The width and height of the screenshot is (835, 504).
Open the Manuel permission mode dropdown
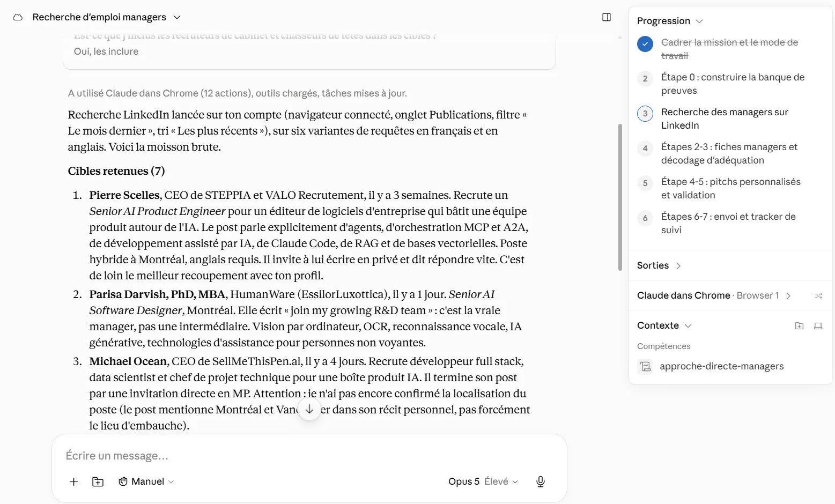(x=146, y=481)
